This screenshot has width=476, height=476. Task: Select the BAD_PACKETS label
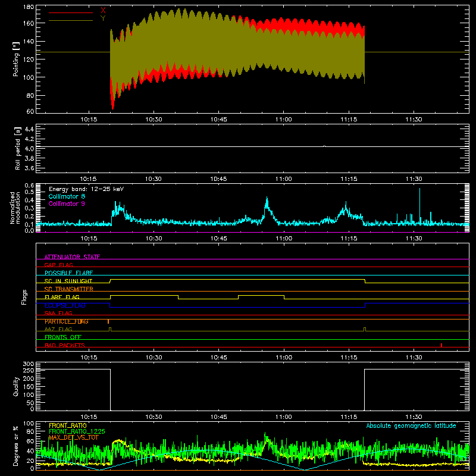coord(65,345)
